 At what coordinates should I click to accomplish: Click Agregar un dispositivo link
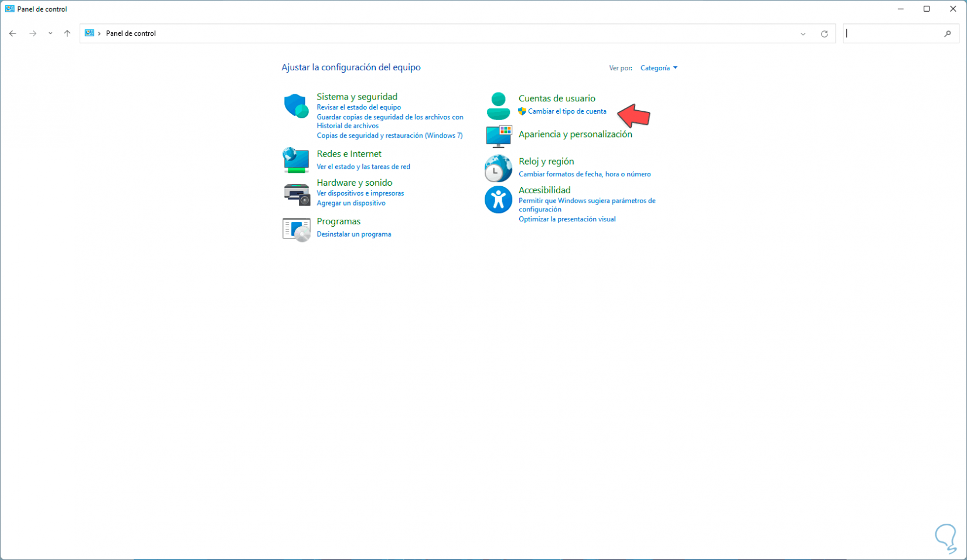351,203
